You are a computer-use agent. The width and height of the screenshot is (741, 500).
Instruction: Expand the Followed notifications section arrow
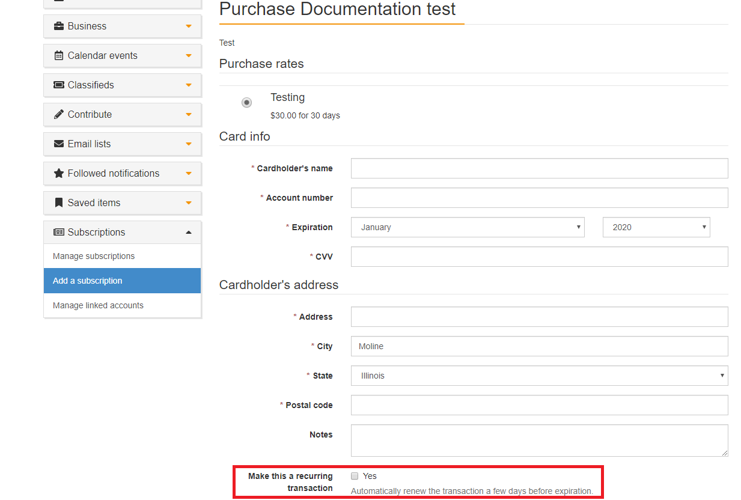click(189, 173)
